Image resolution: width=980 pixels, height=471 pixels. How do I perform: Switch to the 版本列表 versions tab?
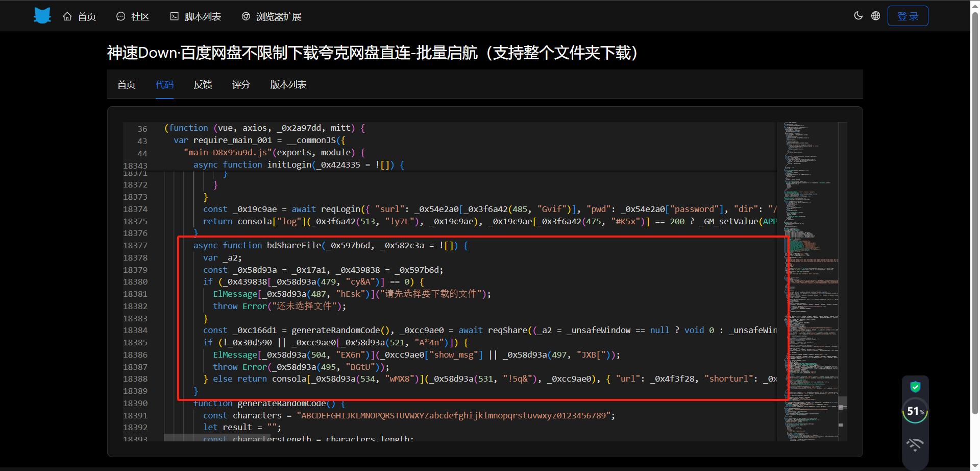tap(288, 85)
